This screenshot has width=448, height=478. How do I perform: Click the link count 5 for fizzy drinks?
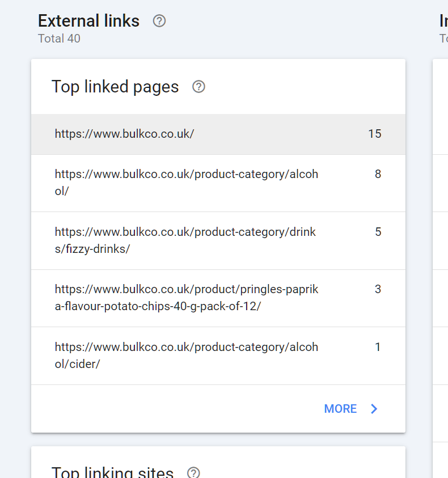(x=378, y=232)
